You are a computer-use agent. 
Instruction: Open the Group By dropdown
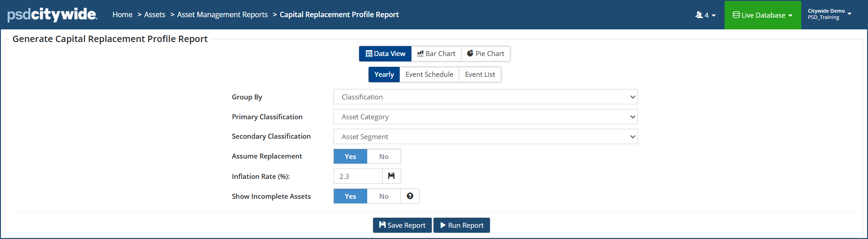pos(485,97)
